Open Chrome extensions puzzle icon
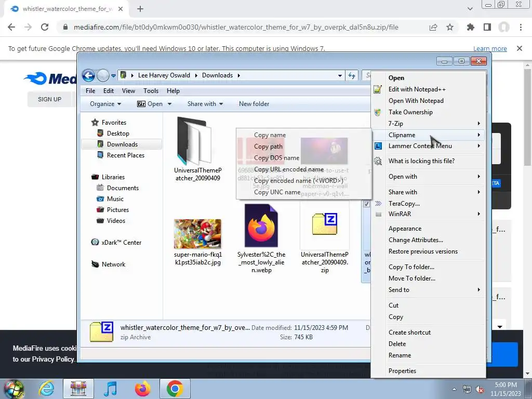Screen dimensions: 532x399 click(x=470, y=27)
